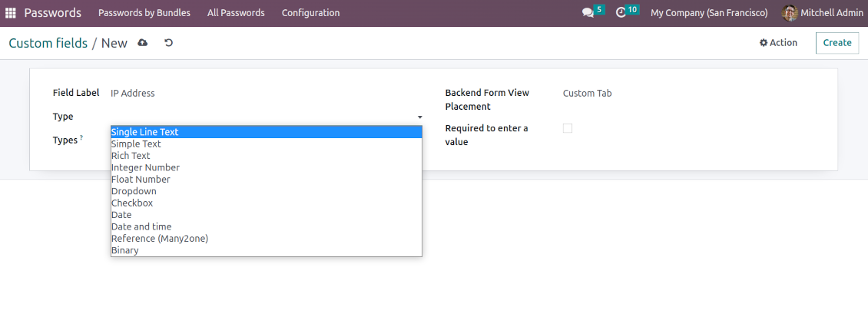Open Configuration menu
This screenshot has width=868, height=317.
pyautogui.click(x=310, y=13)
